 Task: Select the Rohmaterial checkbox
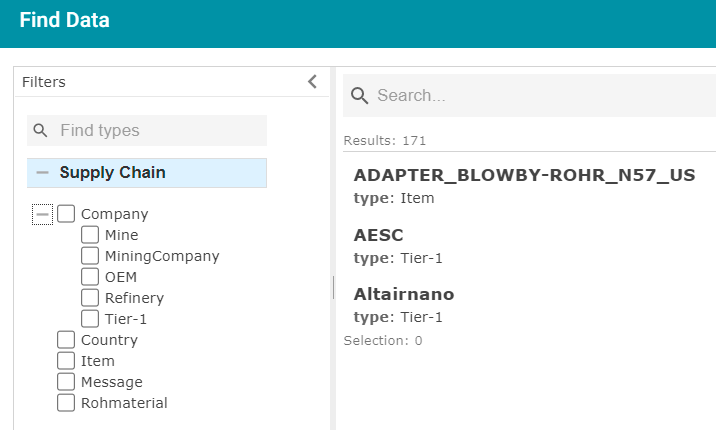pos(66,403)
